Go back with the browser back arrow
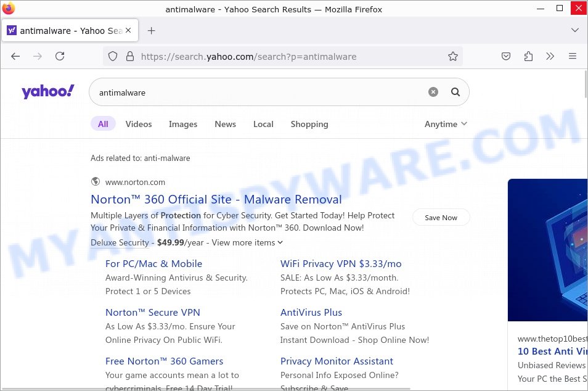Image resolution: width=588 pixels, height=391 pixels. (15, 56)
